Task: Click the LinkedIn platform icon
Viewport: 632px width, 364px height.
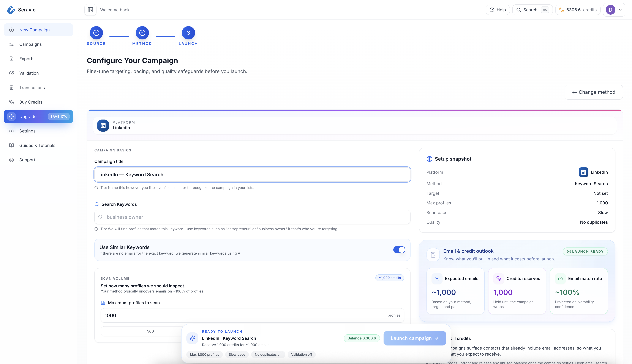Action: click(103, 126)
